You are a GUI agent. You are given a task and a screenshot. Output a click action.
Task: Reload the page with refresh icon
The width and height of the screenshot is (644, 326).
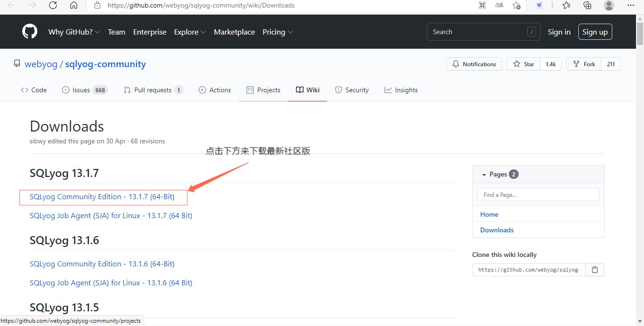point(53,5)
